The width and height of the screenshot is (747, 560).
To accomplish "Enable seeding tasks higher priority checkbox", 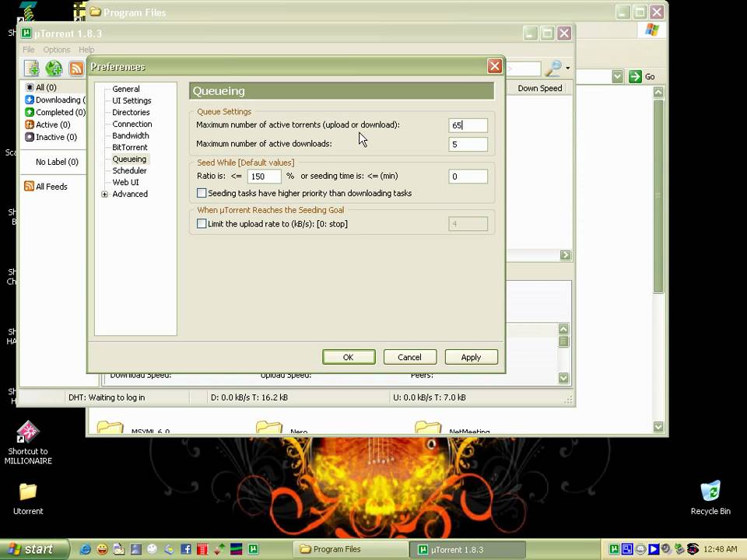I will pos(202,194).
